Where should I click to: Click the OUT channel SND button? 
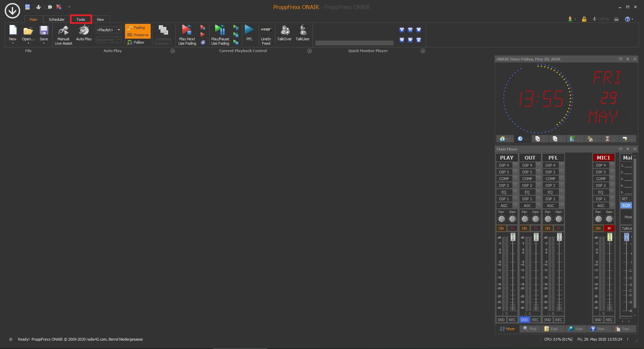point(524,320)
